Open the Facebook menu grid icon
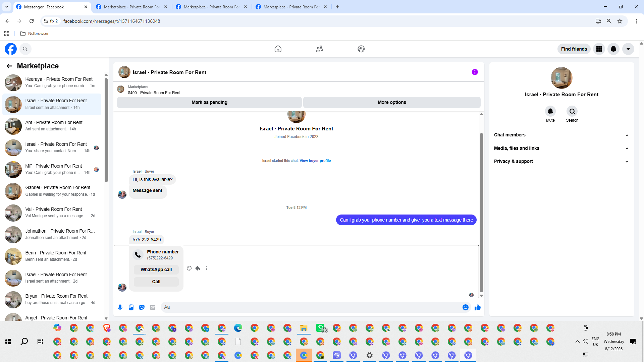Viewport: 644px width, 362px height. 599,49
